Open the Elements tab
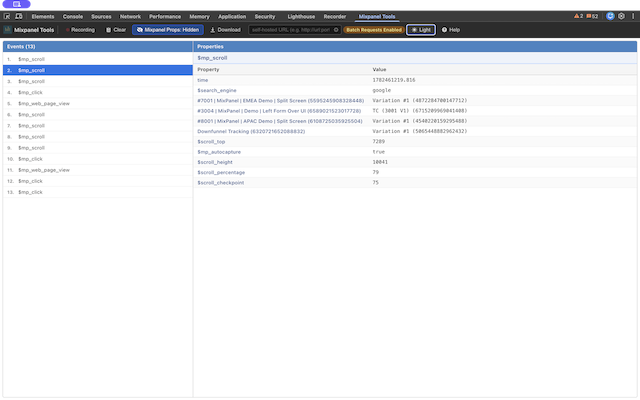This screenshot has width=640, height=400. click(43, 17)
